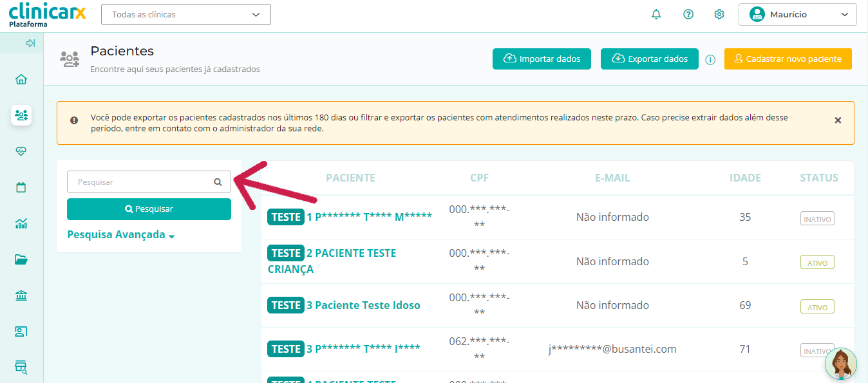Open the chart reports icon in sidebar
The image size is (868, 383).
(x=21, y=223)
